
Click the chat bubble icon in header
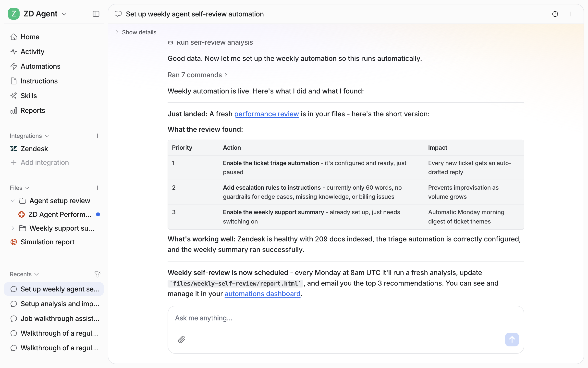[118, 14]
